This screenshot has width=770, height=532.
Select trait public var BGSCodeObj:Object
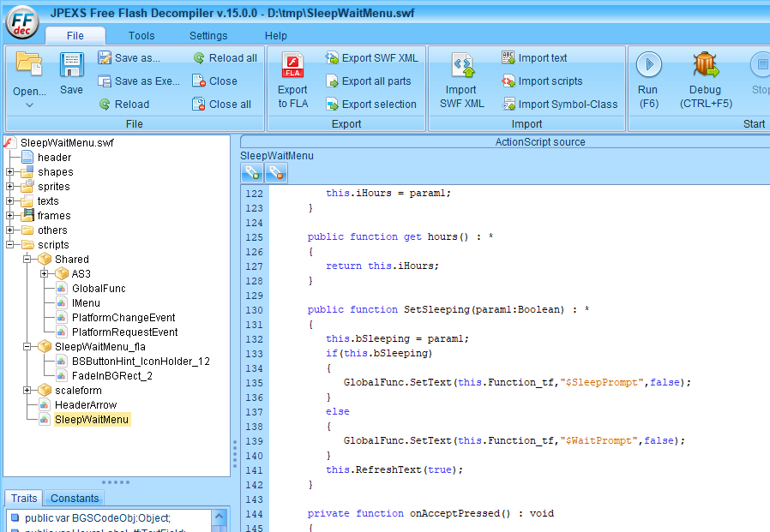98,518
